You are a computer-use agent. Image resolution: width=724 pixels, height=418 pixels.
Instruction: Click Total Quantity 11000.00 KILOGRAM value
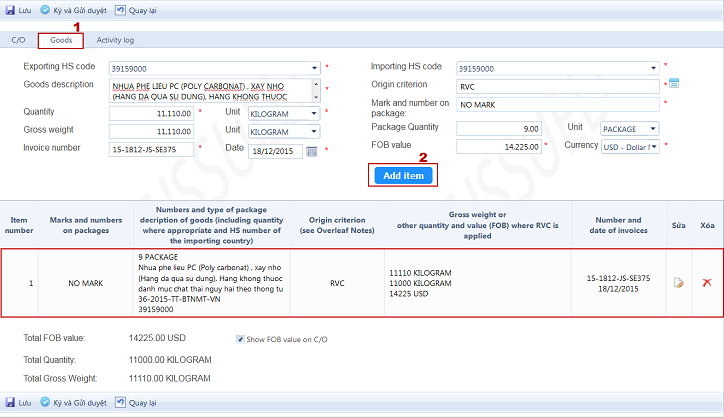pyautogui.click(x=170, y=360)
